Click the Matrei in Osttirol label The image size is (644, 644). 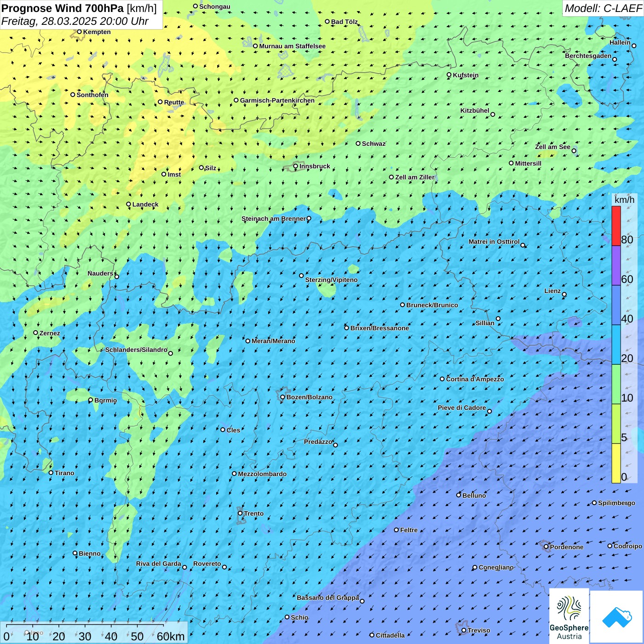pos(494,241)
